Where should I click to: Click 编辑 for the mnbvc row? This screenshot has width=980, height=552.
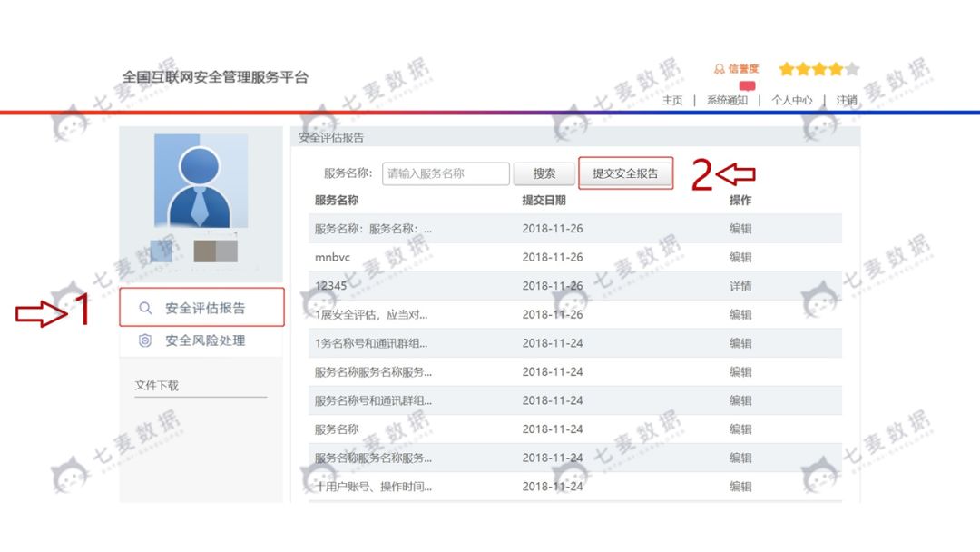[x=740, y=257]
